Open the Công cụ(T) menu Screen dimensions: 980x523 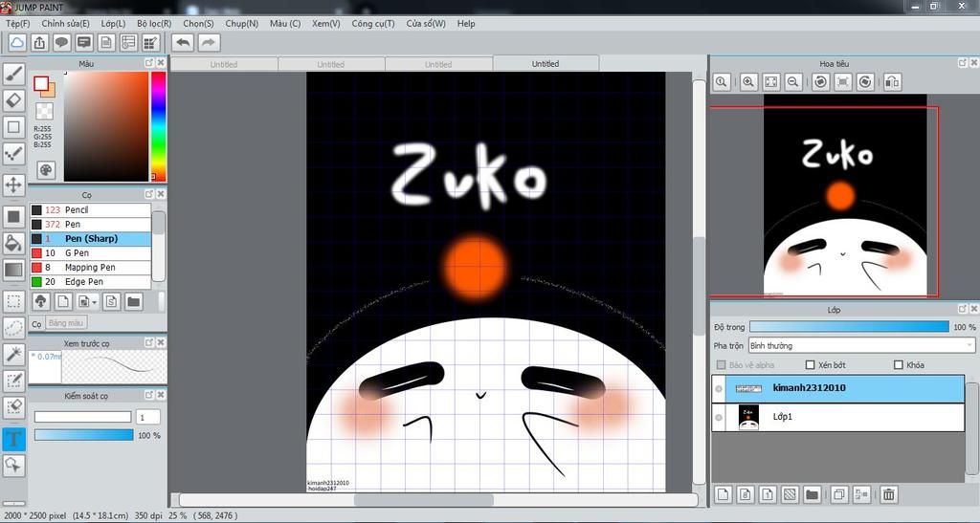pos(373,24)
